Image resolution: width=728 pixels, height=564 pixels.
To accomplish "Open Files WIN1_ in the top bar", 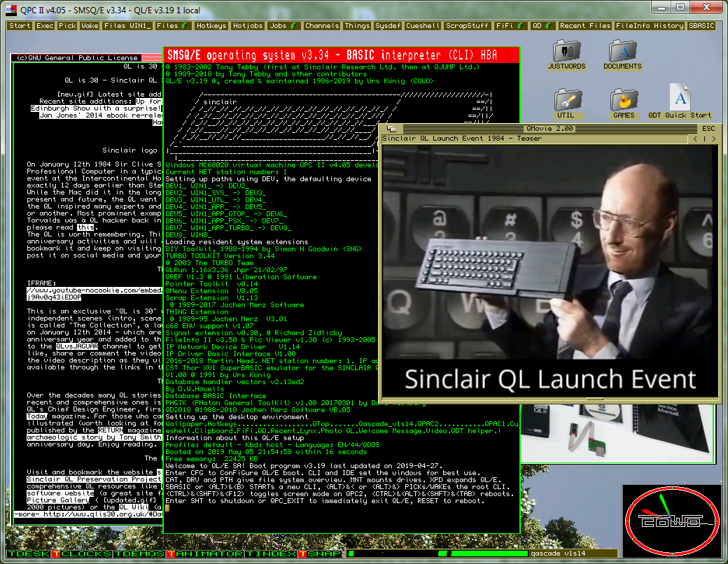I will pos(127,26).
